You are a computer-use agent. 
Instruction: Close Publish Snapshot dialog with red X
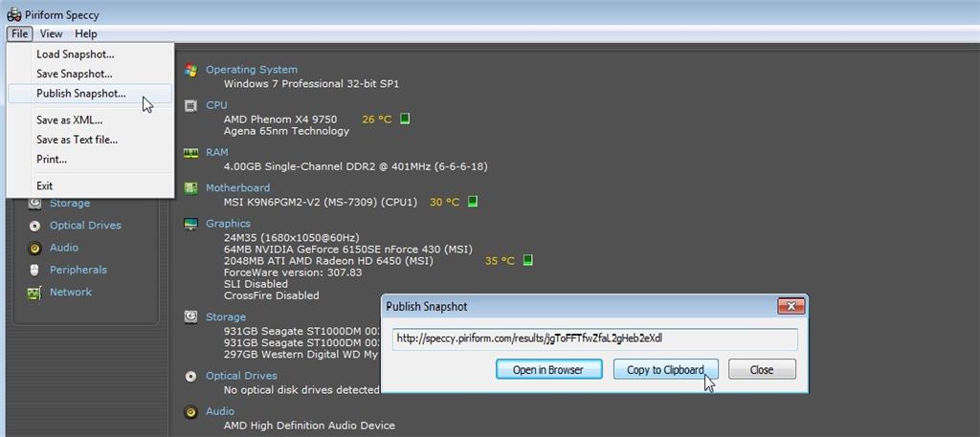click(x=791, y=306)
